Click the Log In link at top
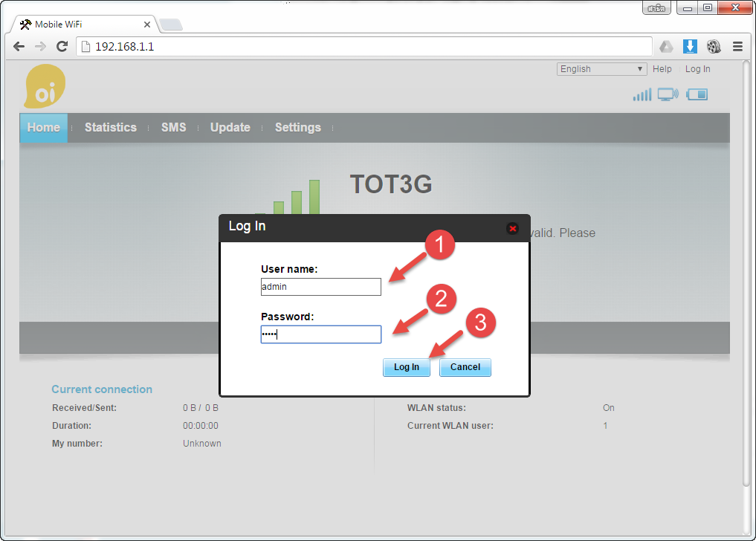The image size is (756, 541). point(698,69)
